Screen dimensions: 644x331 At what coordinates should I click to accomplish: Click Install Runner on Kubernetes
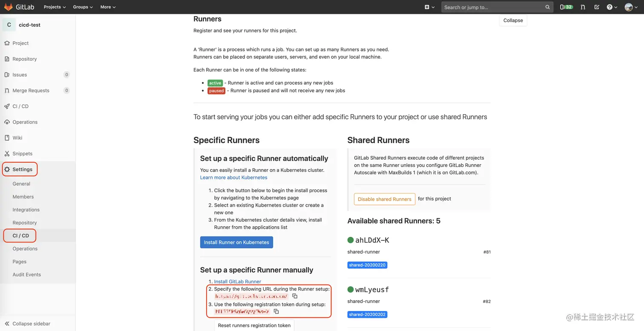[x=236, y=242]
